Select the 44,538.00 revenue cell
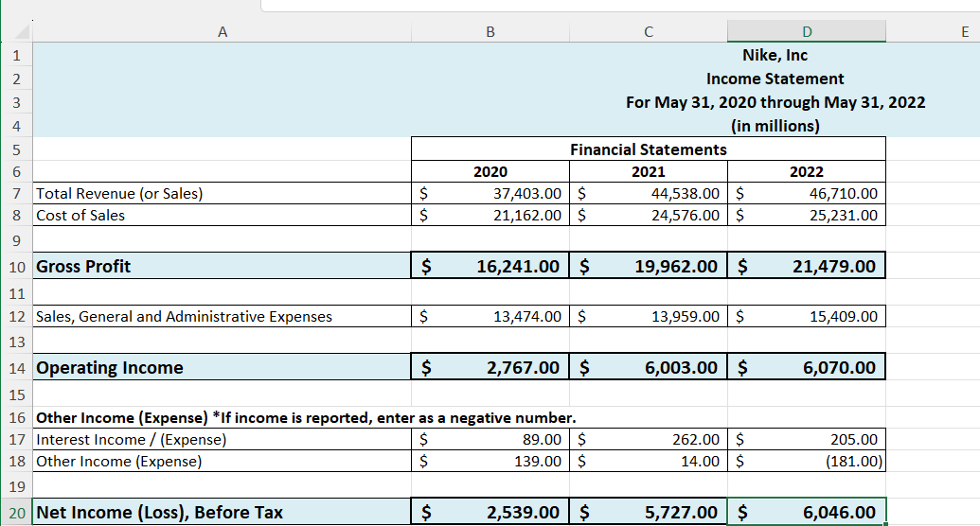This screenshot has width=980, height=526. pos(649,193)
